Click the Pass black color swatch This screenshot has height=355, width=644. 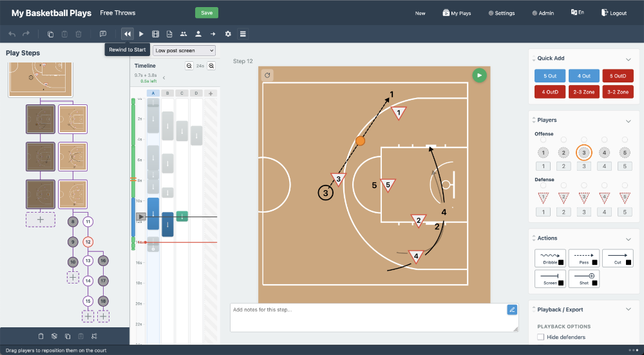tap(594, 263)
